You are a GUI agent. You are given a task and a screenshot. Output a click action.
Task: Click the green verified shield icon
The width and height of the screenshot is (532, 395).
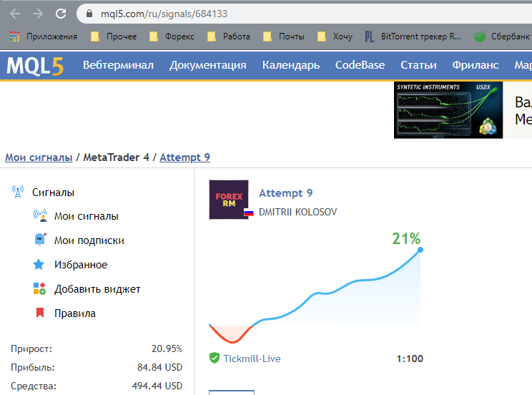(215, 358)
